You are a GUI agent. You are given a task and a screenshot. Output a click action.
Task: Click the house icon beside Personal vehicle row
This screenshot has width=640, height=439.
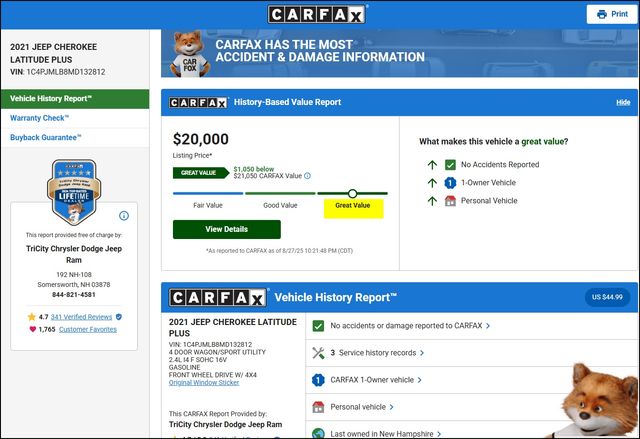(x=318, y=407)
